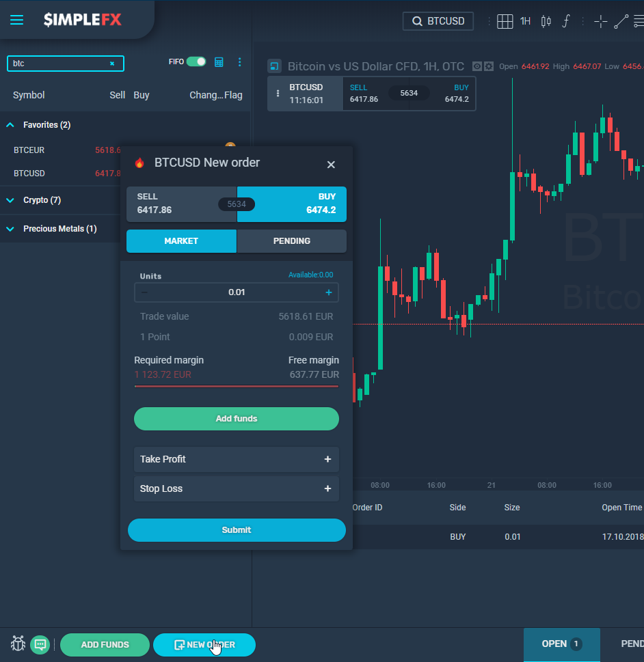
Task: Increase units with the plus stepper
Action: pos(328,292)
